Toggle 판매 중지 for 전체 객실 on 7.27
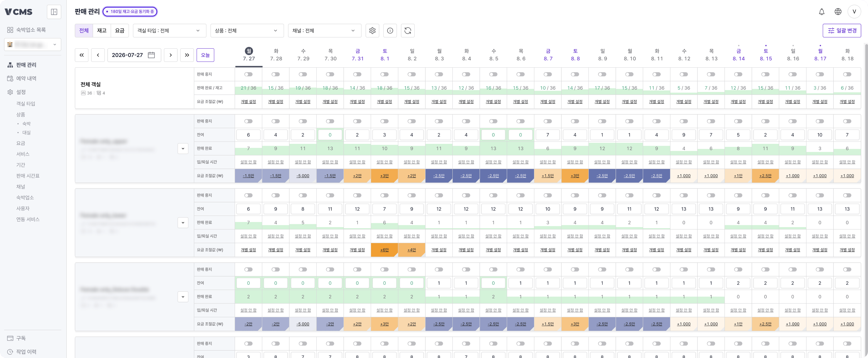 pyautogui.click(x=248, y=74)
